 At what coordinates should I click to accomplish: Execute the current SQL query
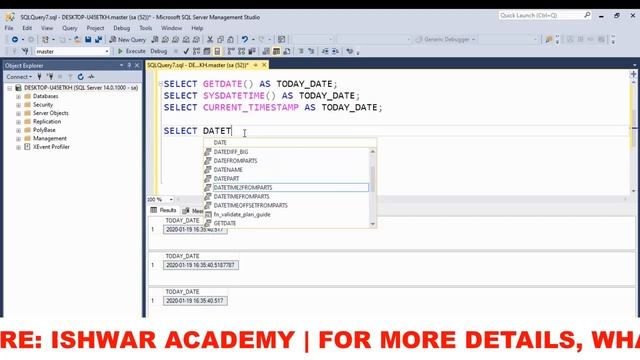click(131, 51)
